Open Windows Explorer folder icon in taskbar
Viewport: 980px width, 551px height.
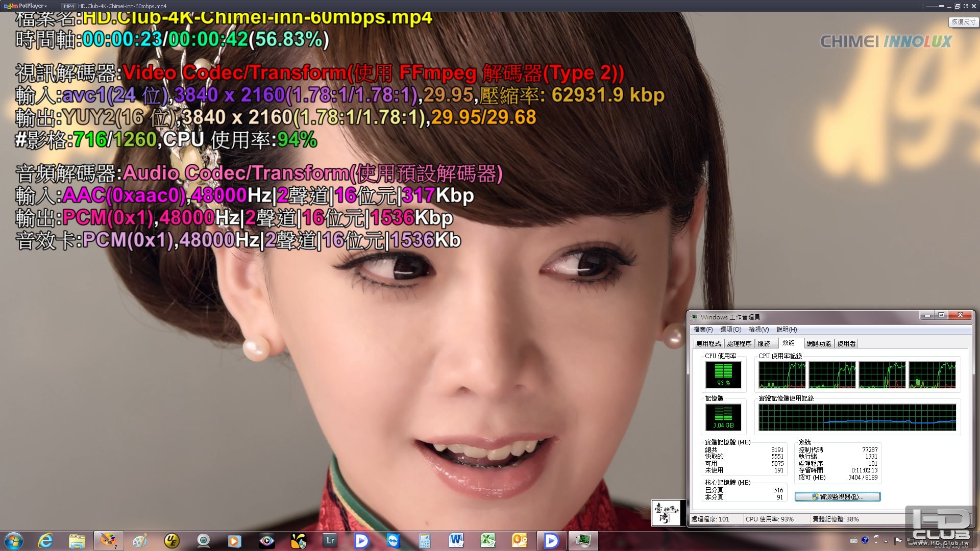pos(77,540)
